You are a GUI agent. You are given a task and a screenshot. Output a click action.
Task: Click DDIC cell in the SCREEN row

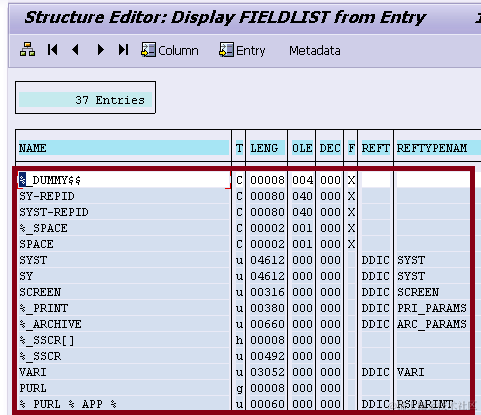click(x=376, y=292)
